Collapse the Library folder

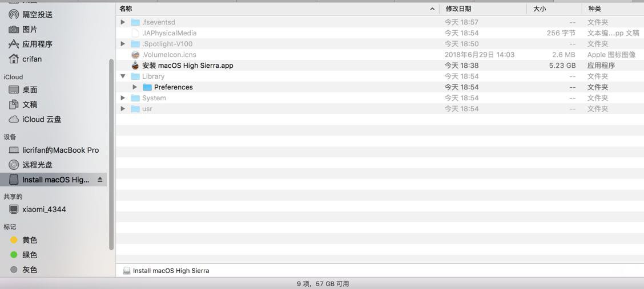click(122, 76)
